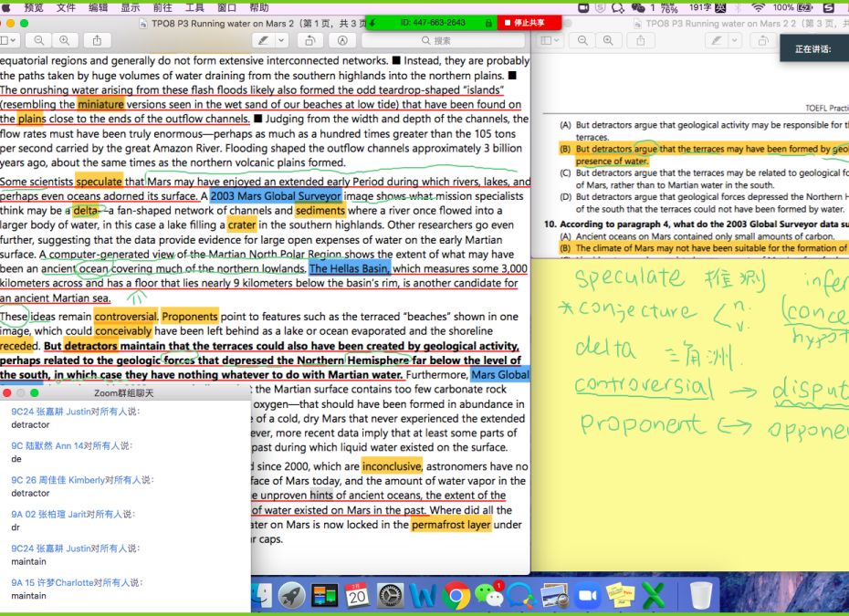
Task: Open Mission Control from the Dock
Action: (325, 595)
